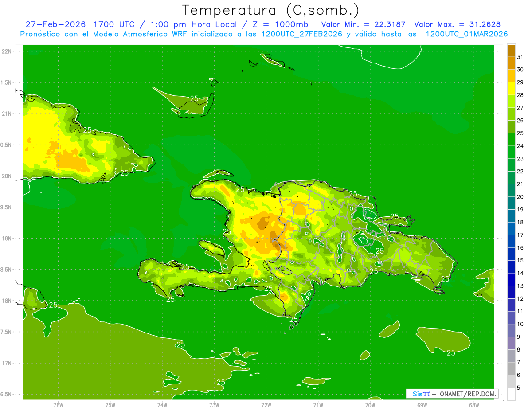Click the "17N" latitude label
The width and height of the screenshot is (532, 411).
click(7, 364)
